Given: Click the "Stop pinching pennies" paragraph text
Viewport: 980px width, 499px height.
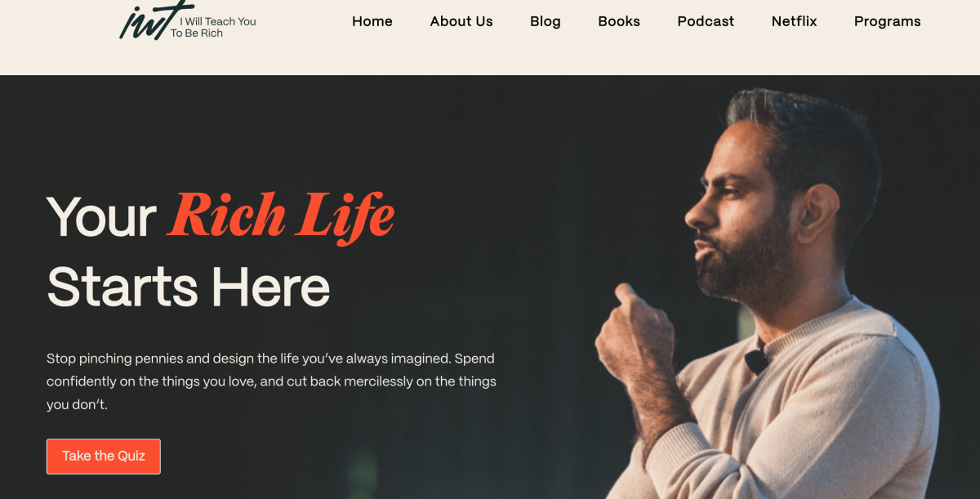Looking at the screenshot, I should (x=271, y=381).
